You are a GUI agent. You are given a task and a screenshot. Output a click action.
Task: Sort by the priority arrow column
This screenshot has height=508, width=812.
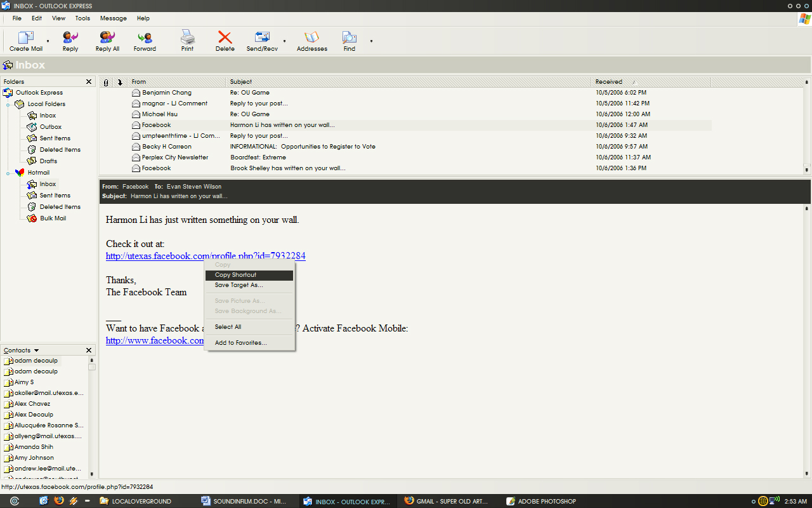coord(120,82)
